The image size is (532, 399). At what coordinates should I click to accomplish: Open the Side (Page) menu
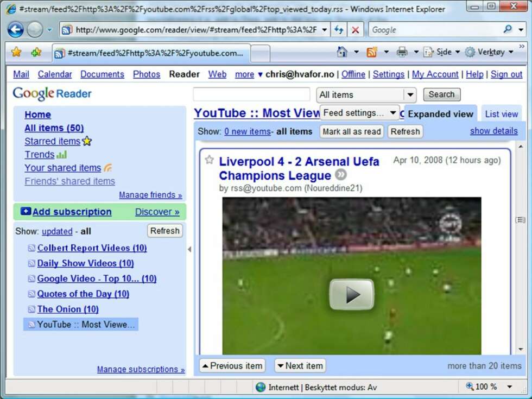[x=442, y=52]
